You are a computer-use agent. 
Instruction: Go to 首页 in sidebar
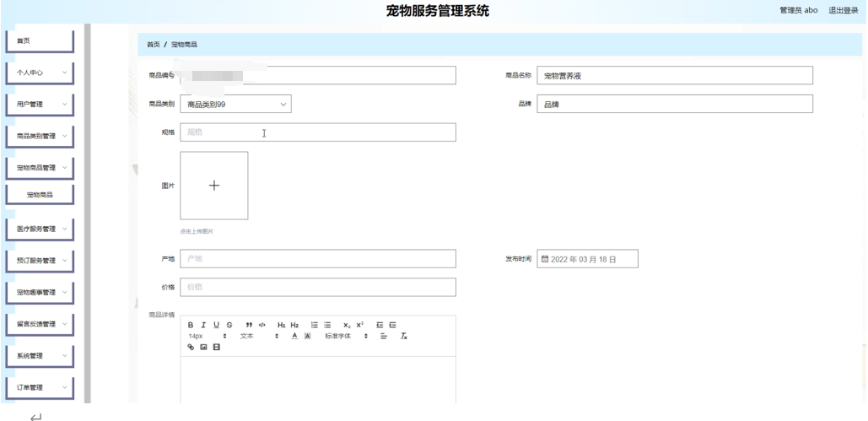coord(40,41)
